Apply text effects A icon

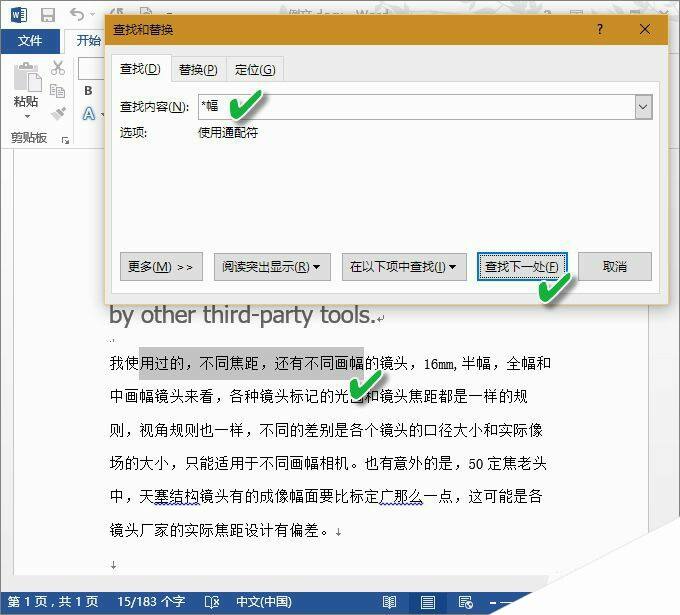(89, 114)
